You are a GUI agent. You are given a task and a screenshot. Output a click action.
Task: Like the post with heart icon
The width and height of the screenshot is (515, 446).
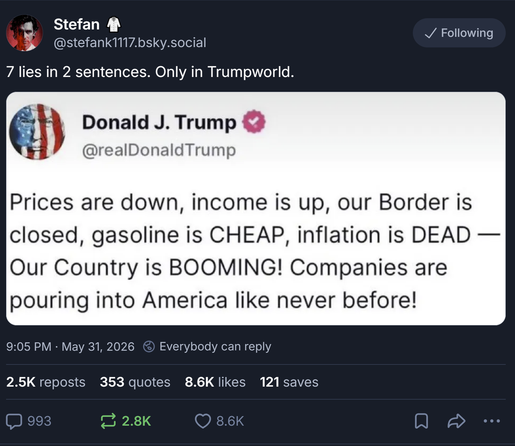[x=203, y=421]
